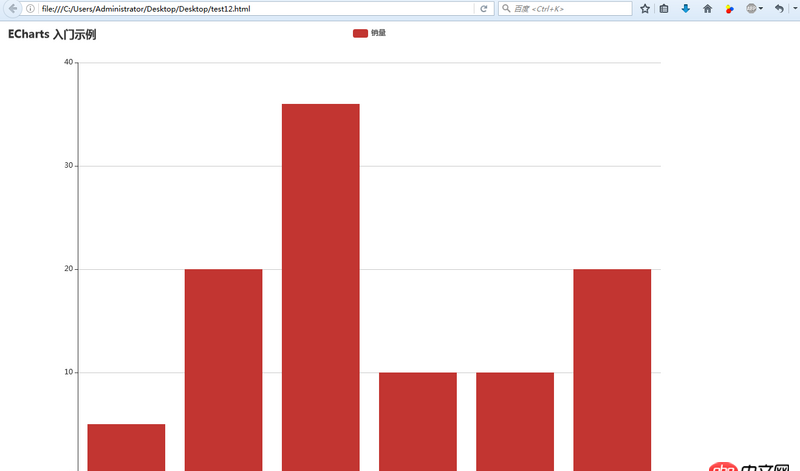Open the Adblock Plus ABP icon
800x471 pixels.
[x=751, y=9]
